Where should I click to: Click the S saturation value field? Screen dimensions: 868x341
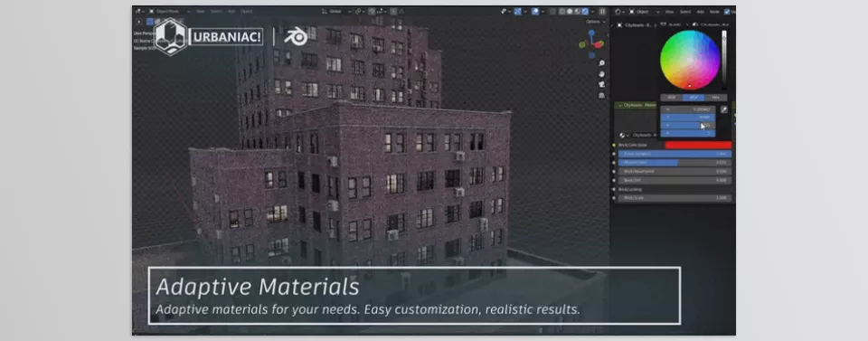point(688,118)
